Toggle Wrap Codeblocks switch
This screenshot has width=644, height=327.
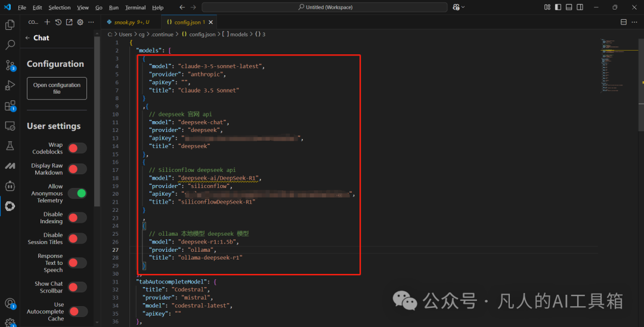tap(77, 149)
